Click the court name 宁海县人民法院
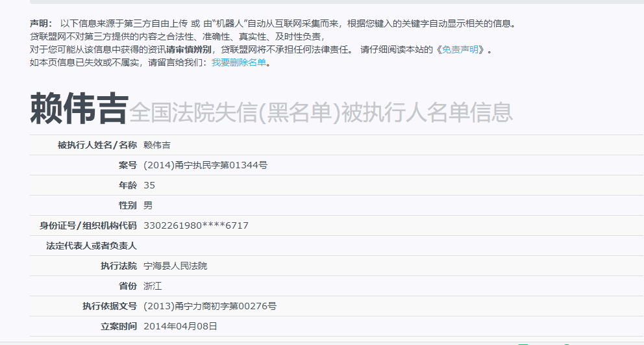 [175, 266]
